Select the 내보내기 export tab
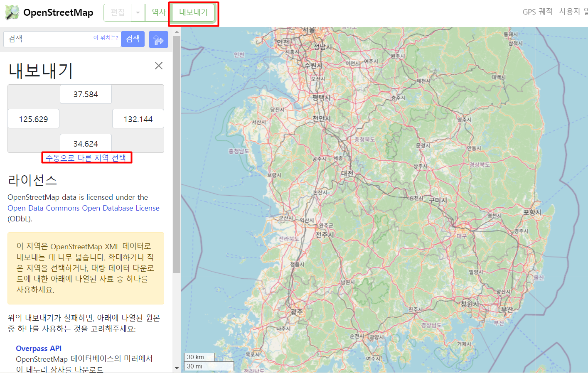 (193, 12)
